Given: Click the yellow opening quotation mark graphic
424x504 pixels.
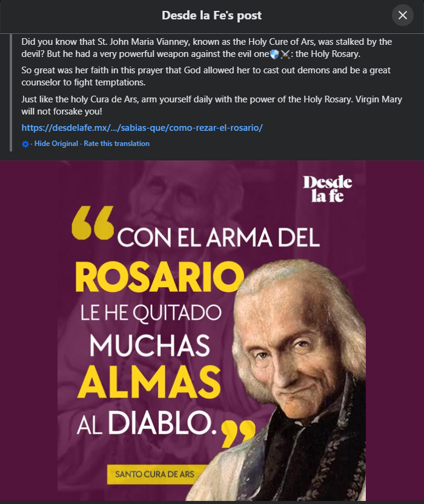Looking at the screenshot, I should (93, 223).
